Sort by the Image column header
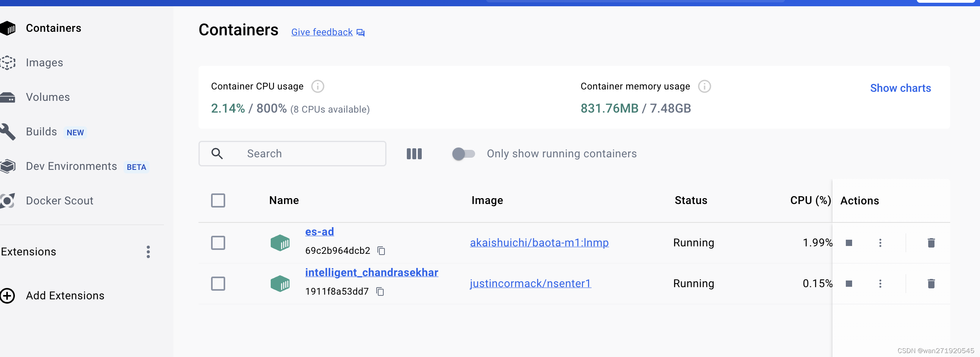Screen dimensions: 980x357 click(x=487, y=200)
